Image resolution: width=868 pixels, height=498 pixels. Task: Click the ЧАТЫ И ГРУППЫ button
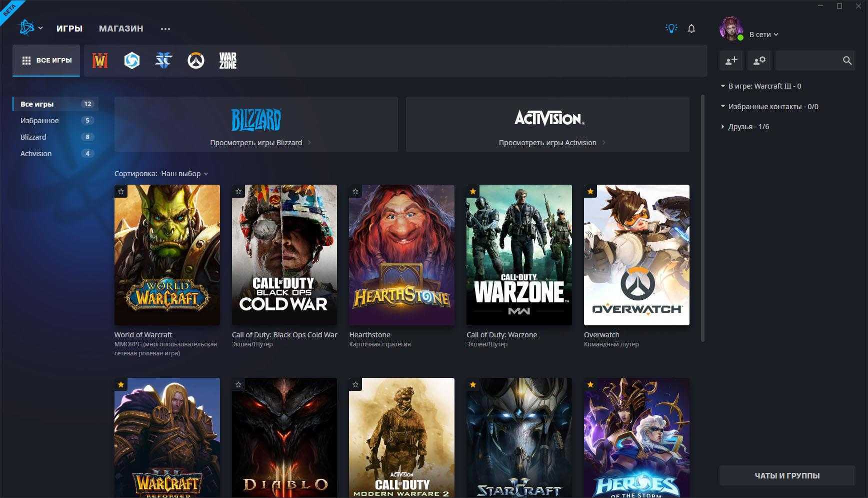pyautogui.click(x=787, y=475)
